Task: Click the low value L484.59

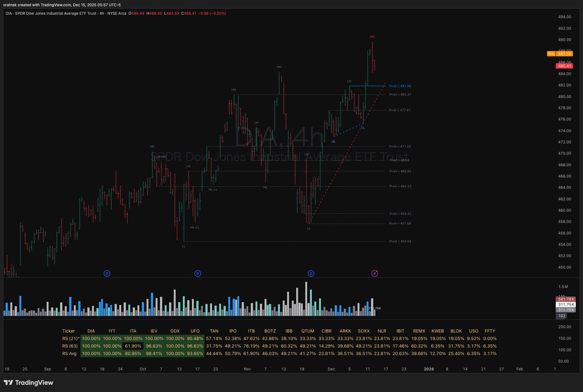Action: pyautogui.click(x=172, y=13)
